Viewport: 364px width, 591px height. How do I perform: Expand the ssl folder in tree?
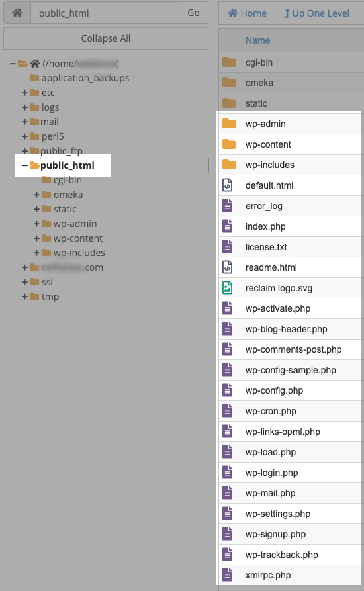tap(24, 282)
